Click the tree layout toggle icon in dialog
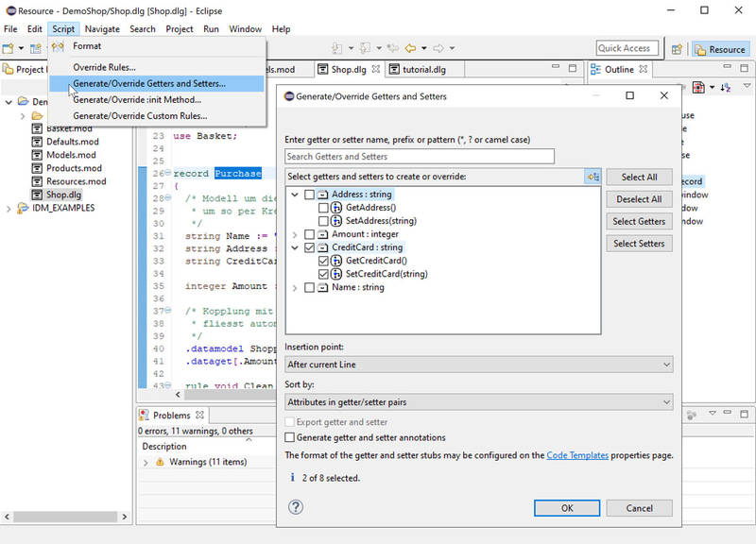 (593, 177)
